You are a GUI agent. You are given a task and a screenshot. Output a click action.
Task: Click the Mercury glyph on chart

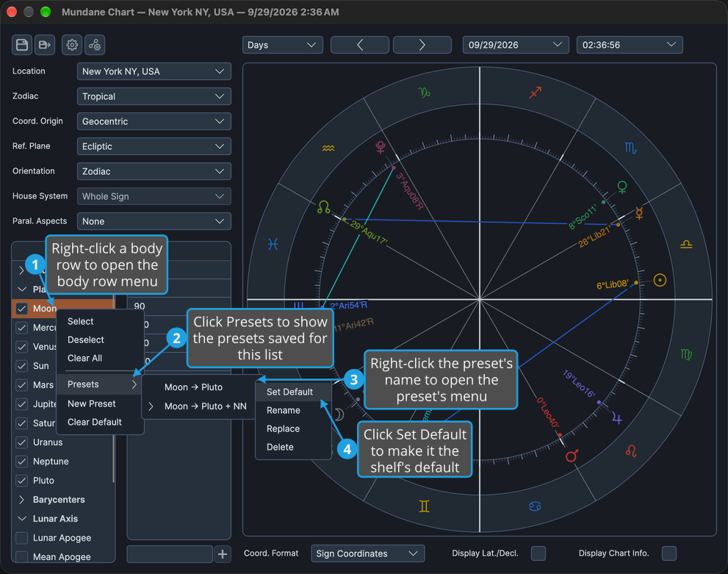[x=639, y=213]
